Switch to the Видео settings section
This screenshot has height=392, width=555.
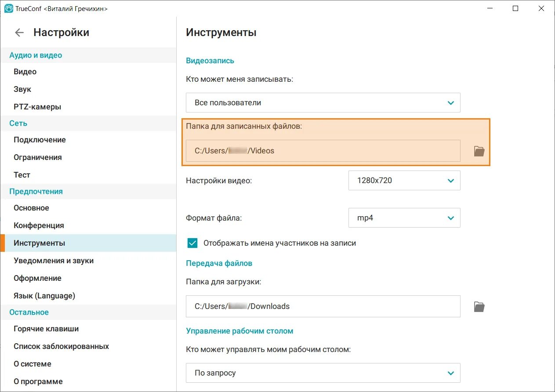25,71
